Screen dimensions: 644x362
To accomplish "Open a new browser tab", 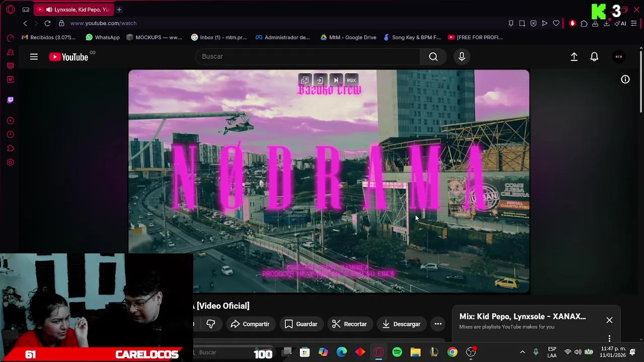I will [x=119, y=10].
